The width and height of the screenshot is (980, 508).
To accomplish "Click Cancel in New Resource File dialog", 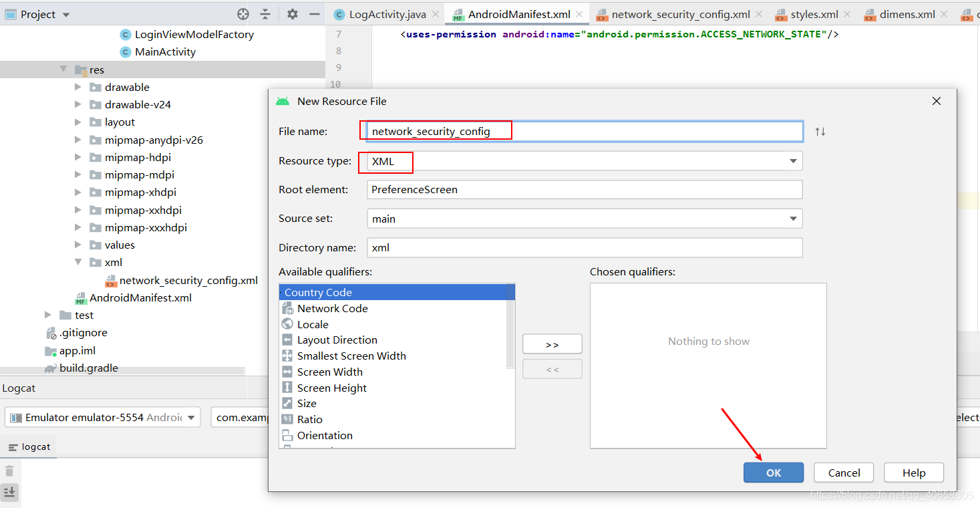I will coord(844,473).
